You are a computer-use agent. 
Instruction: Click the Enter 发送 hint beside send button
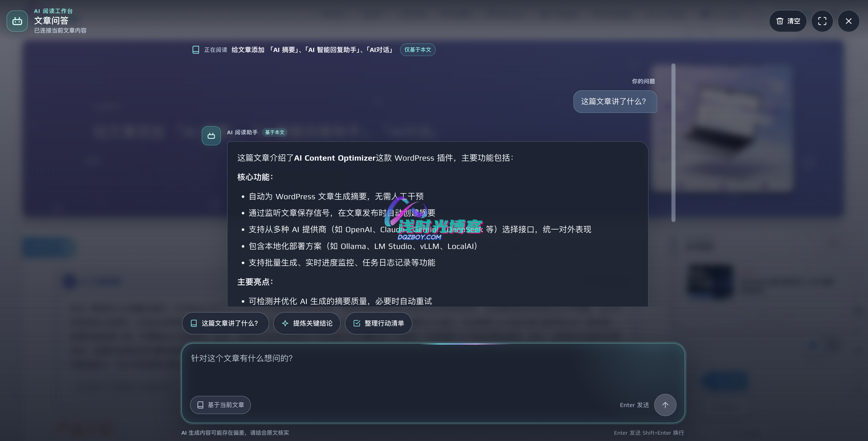[x=634, y=405]
